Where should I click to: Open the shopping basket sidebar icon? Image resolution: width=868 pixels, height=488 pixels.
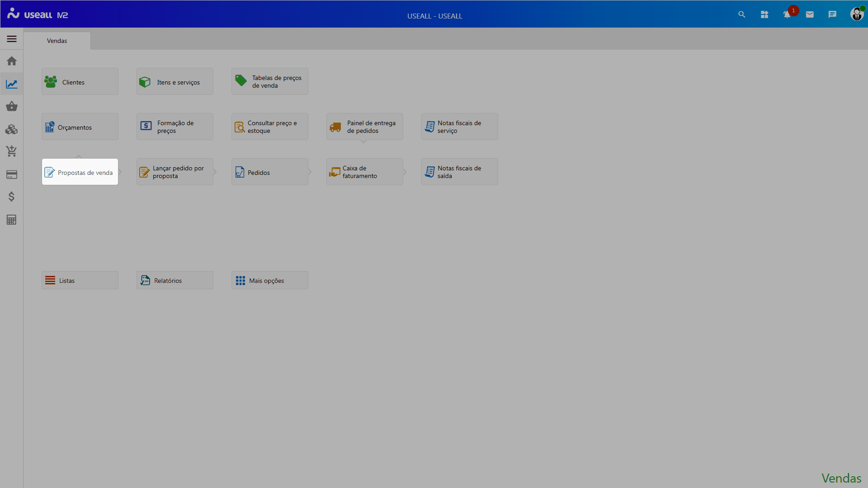coord(12,107)
